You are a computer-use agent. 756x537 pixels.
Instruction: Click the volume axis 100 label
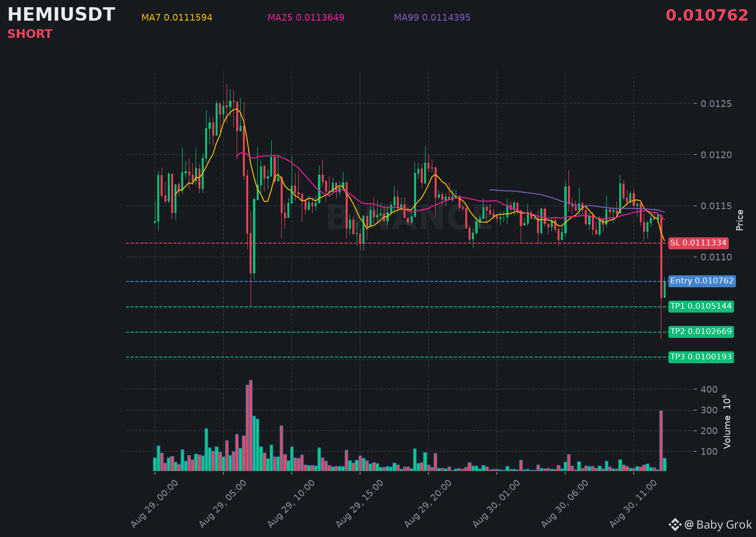pyautogui.click(x=709, y=452)
